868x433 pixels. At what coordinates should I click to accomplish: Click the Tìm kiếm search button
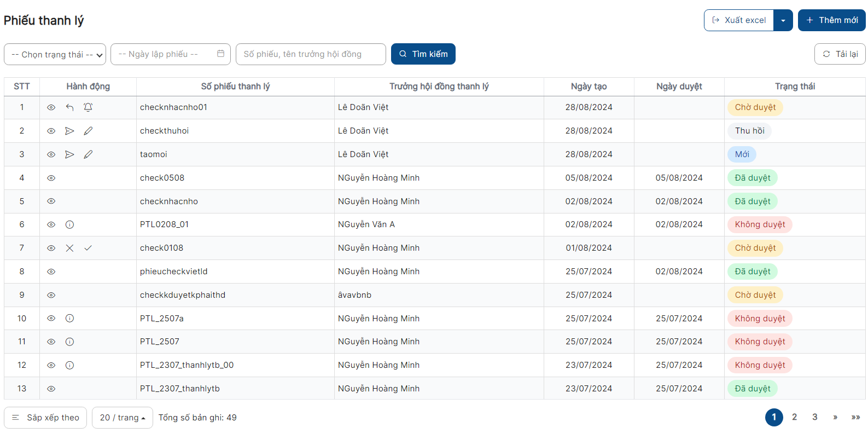coord(423,54)
